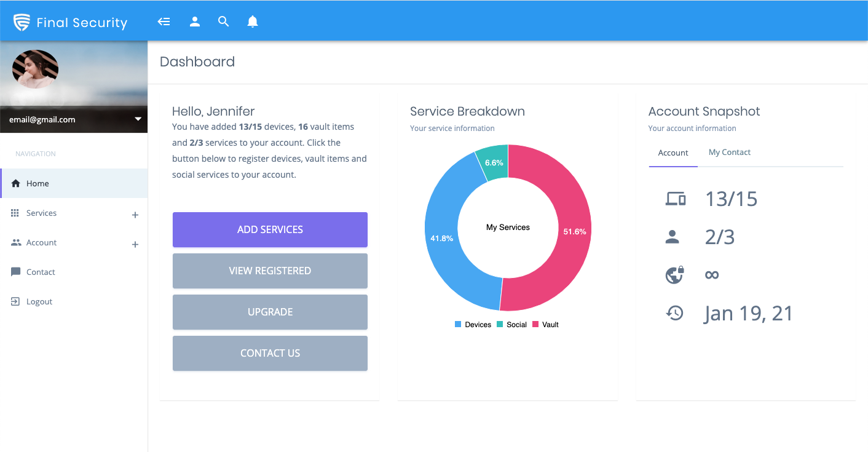Click the infinity symbol value
Screen dimensions: 868x452
click(x=712, y=275)
